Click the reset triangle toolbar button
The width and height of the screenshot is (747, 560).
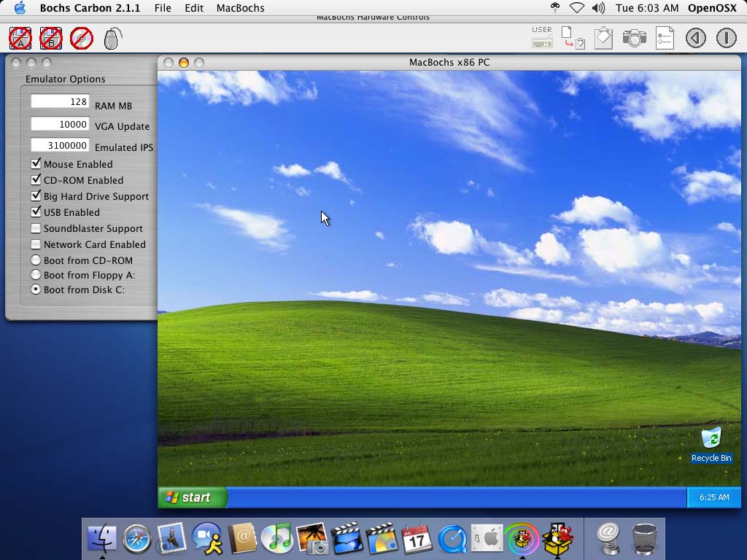point(695,38)
